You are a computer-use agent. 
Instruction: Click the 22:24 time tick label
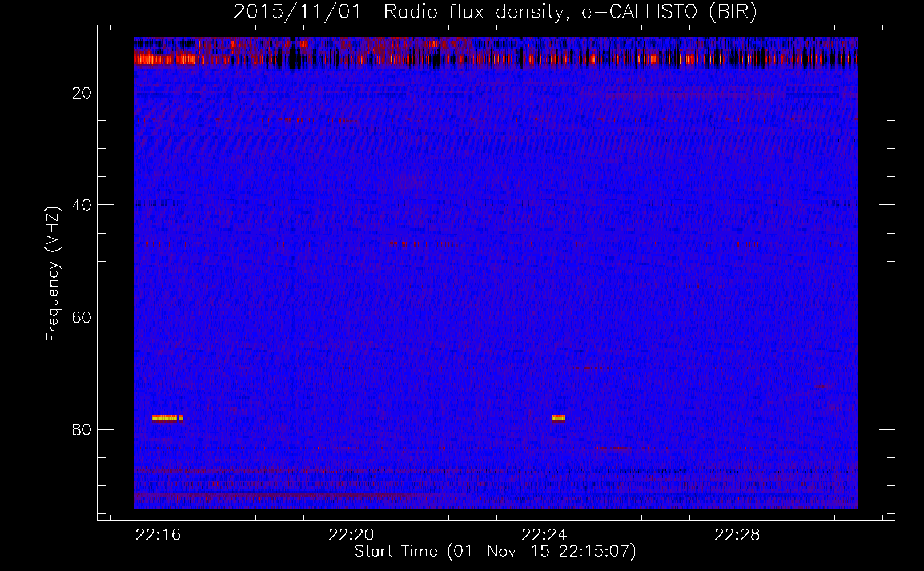(544, 535)
